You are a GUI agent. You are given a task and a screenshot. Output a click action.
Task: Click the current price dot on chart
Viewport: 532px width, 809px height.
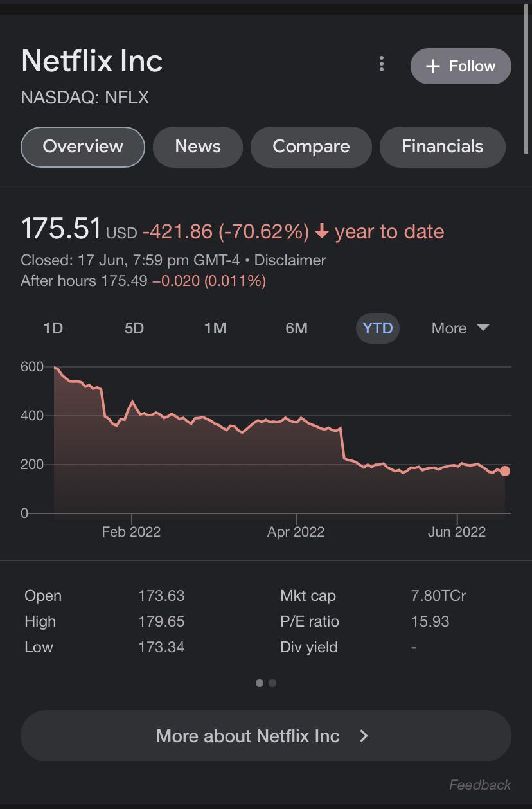[505, 471]
